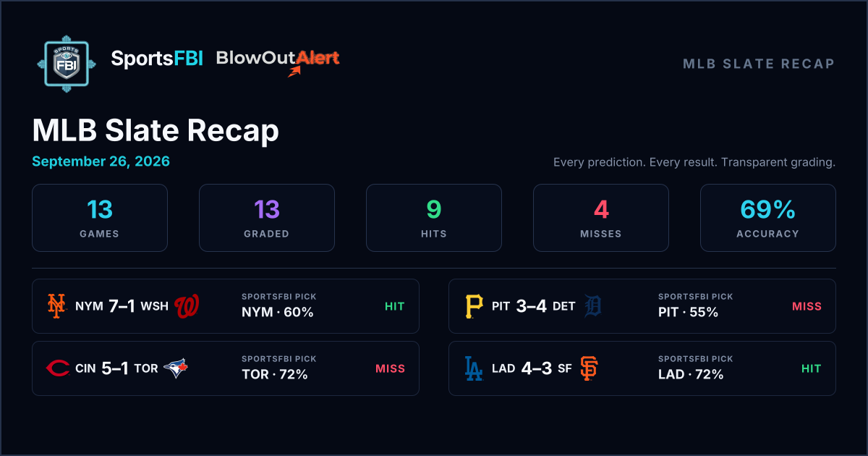
Task: Open the 4 Misses stat card
Action: tap(601, 218)
